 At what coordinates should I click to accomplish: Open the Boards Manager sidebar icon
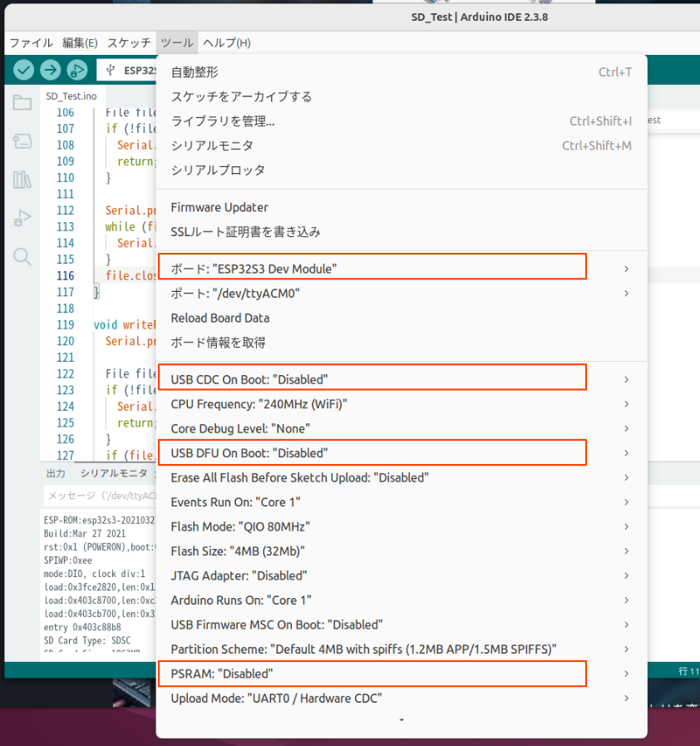[22, 141]
